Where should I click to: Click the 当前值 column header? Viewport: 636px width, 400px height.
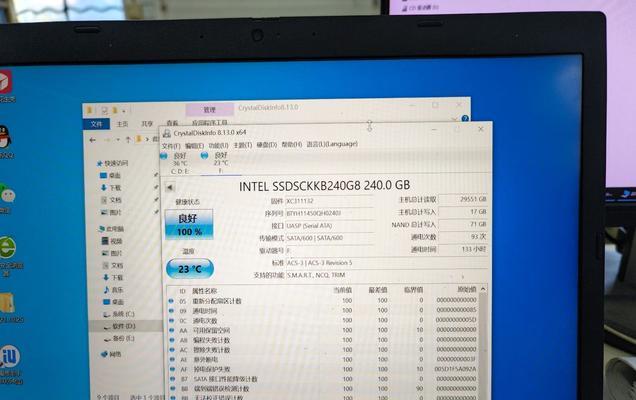[x=342, y=290]
